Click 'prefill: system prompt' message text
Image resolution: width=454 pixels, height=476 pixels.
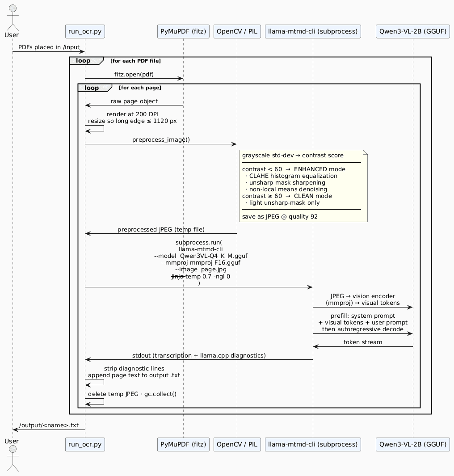363,316
